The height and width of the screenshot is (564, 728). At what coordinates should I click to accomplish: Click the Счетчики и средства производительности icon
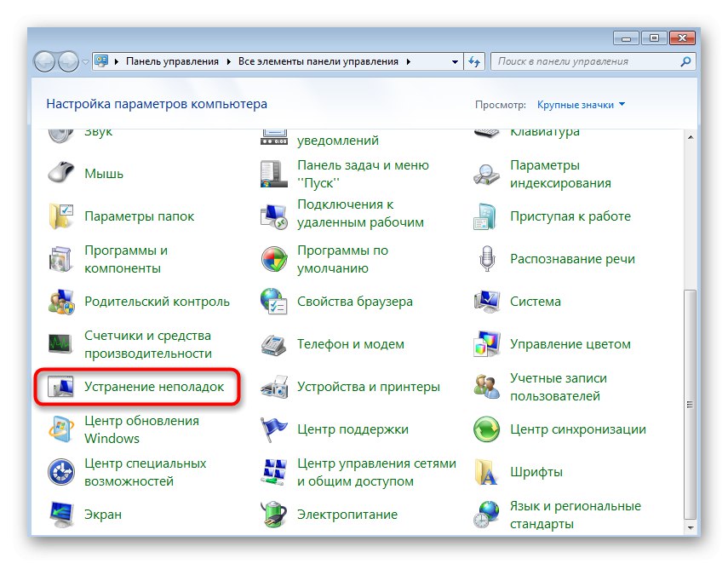(x=61, y=344)
